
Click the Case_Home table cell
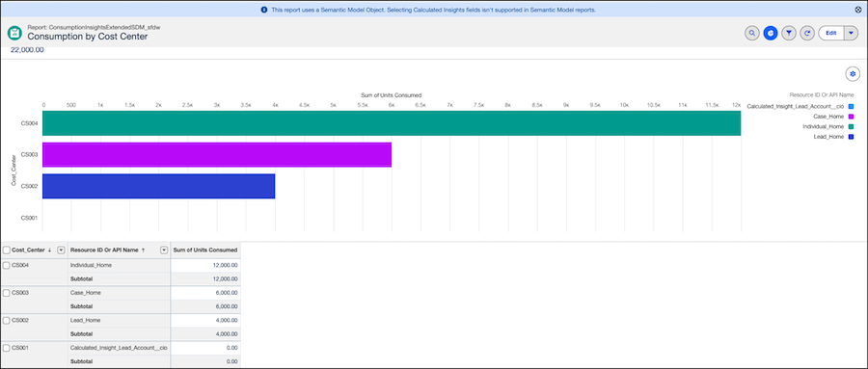[x=119, y=293]
